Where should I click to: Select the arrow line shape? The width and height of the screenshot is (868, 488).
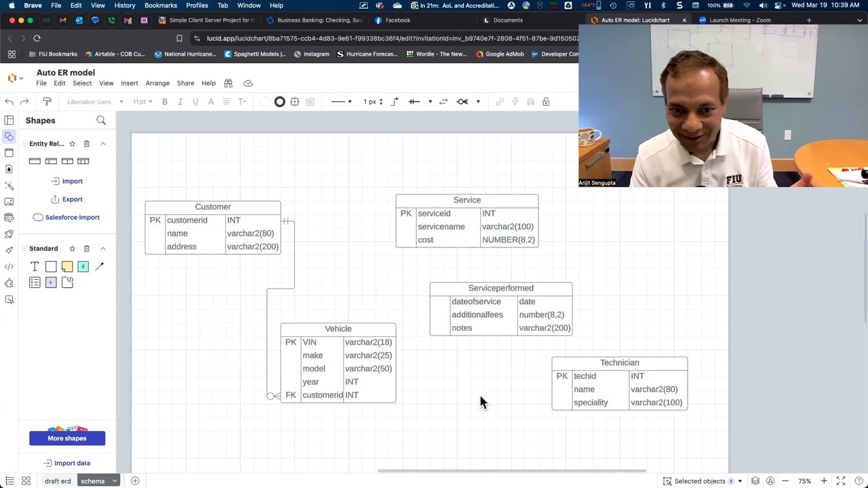99,266
